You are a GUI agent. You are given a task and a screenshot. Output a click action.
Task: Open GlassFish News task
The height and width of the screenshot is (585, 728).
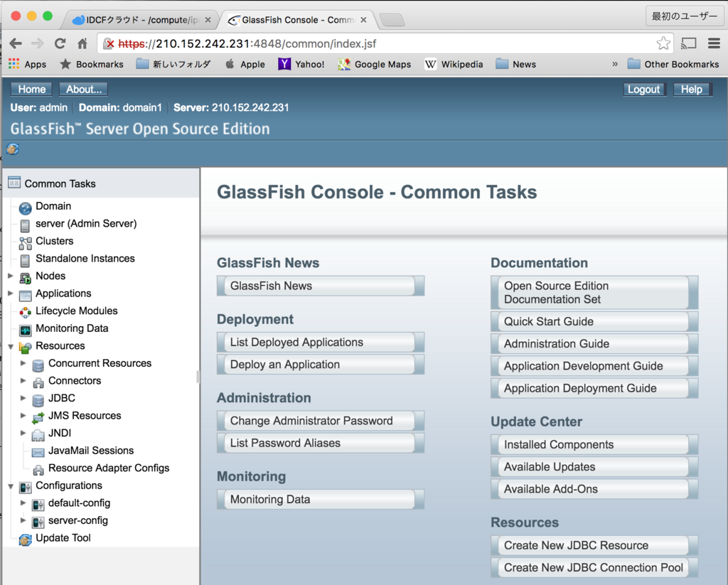tap(321, 286)
